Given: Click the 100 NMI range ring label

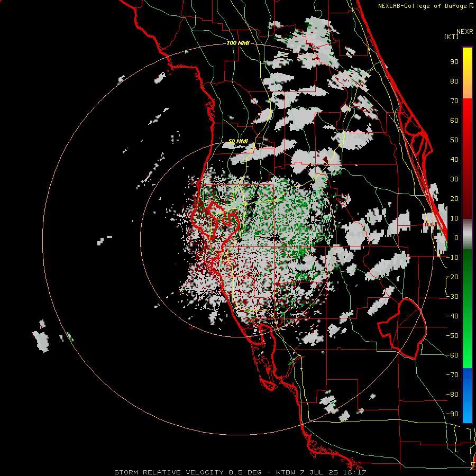Looking at the screenshot, I should pyautogui.click(x=238, y=43).
